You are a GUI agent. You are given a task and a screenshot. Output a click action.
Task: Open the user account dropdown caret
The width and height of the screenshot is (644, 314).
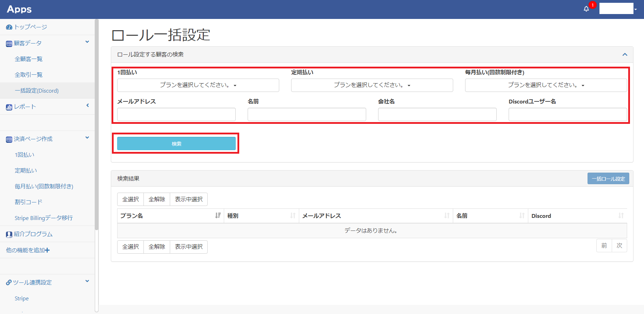[636, 9]
